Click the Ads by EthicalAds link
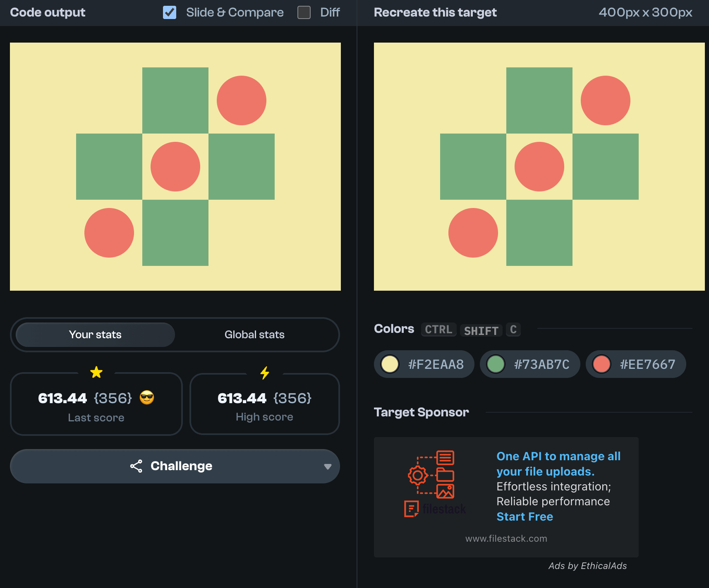 587,566
